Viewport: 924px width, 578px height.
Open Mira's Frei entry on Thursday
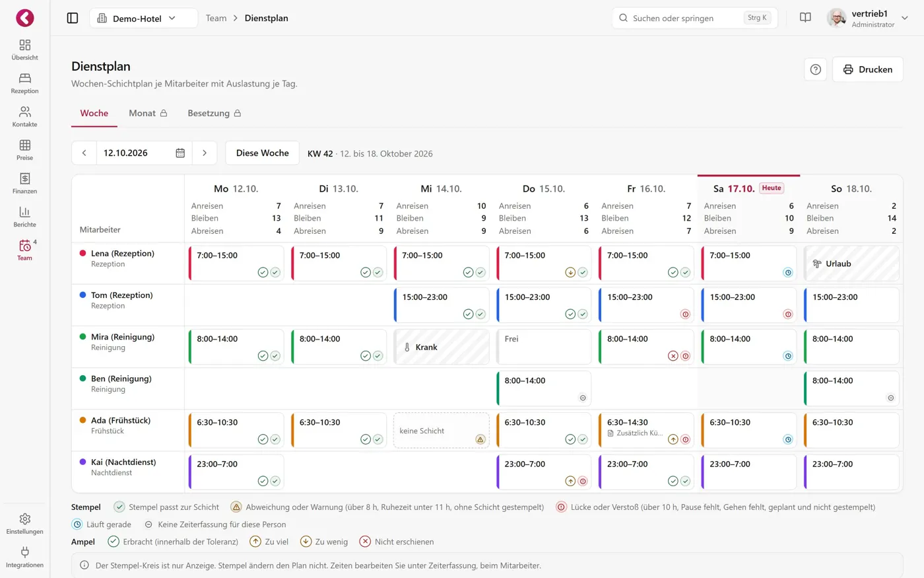click(544, 347)
